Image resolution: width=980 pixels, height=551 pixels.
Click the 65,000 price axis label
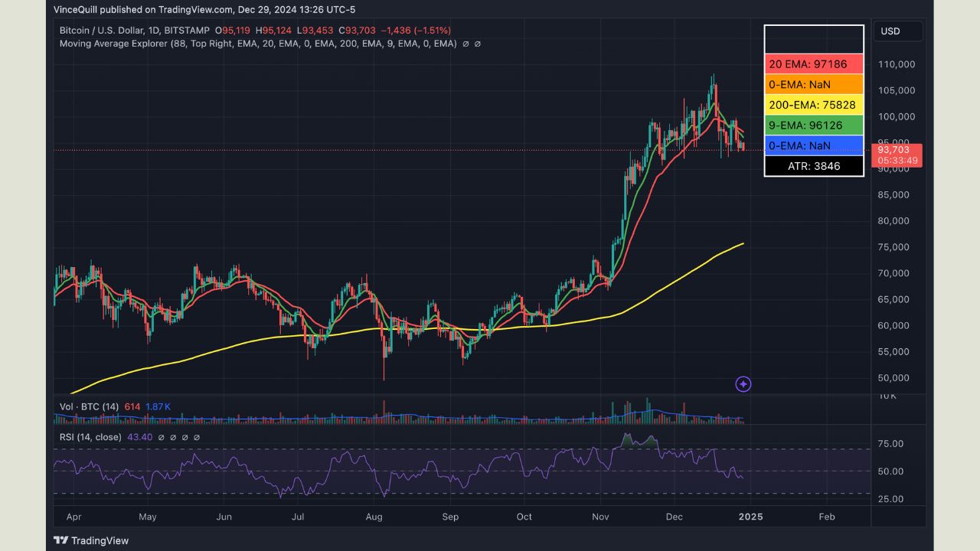893,299
